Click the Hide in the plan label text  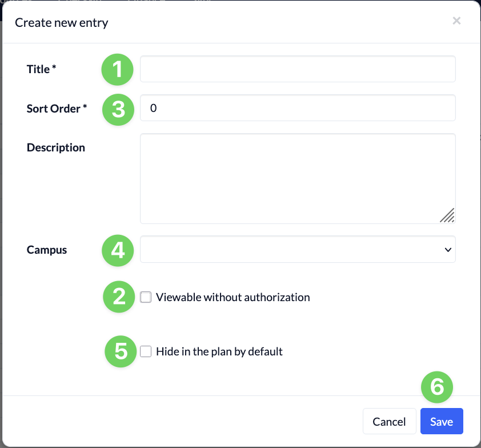219,351
